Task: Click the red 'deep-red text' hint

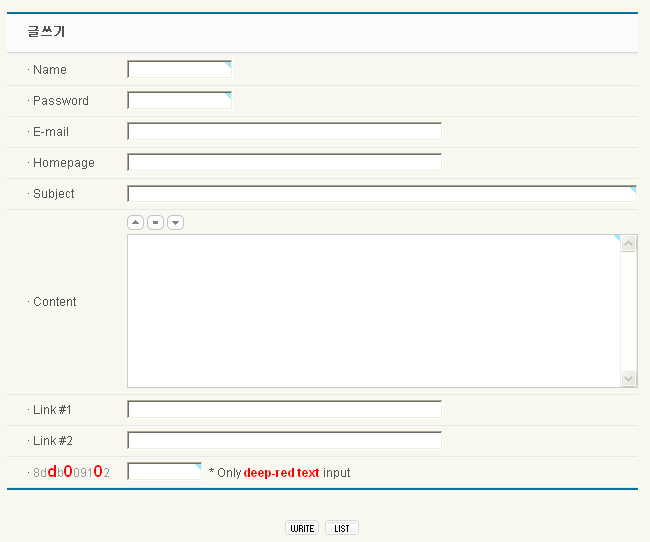Action: (x=281, y=473)
